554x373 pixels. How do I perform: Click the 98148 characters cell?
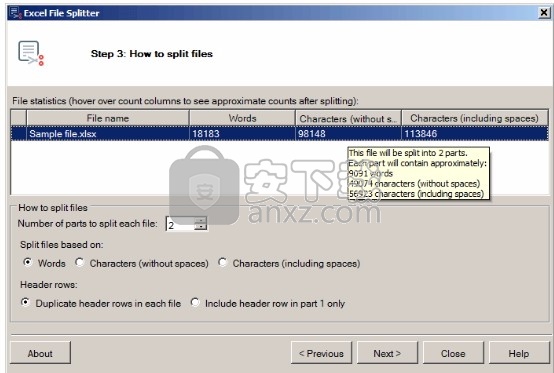[348, 134]
